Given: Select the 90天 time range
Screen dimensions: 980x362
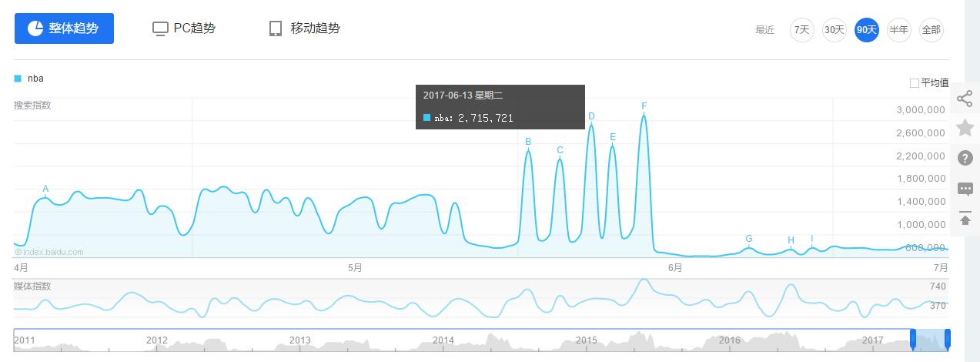Looking at the screenshot, I should (x=867, y=30).
